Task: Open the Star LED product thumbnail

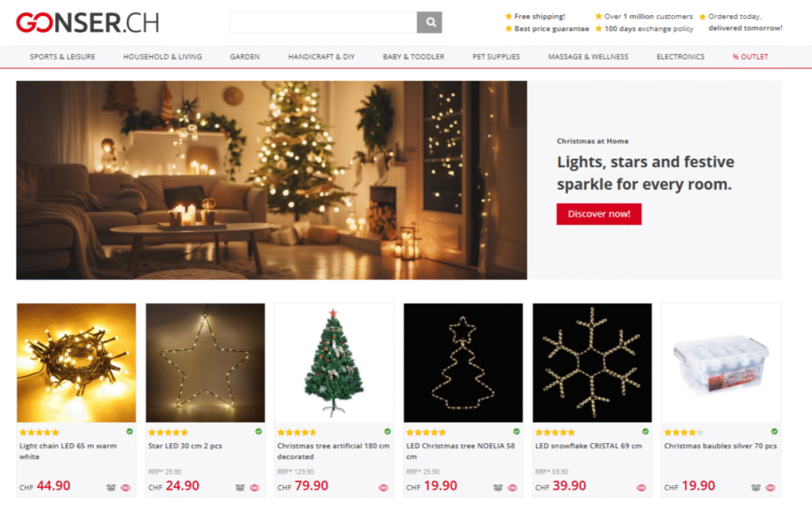Action: (205, 363)
